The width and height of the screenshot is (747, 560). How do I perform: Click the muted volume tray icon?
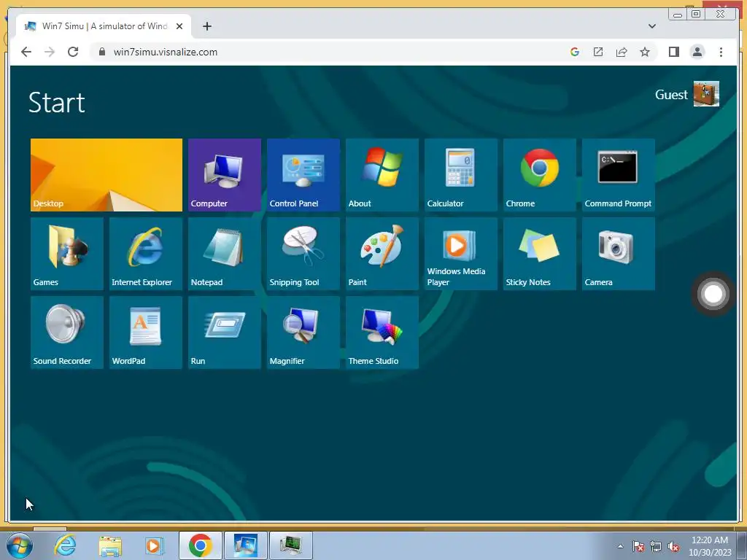[x=673, y=547]
